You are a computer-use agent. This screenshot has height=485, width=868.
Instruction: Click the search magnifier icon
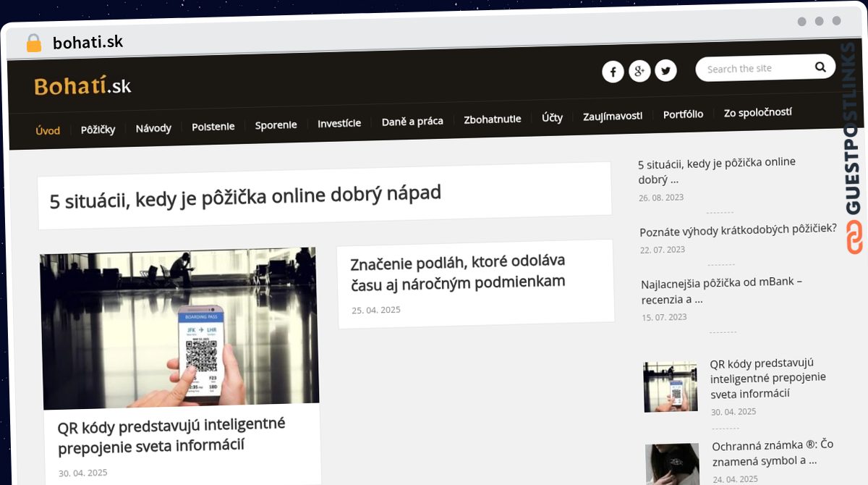(x=820, y=66)
